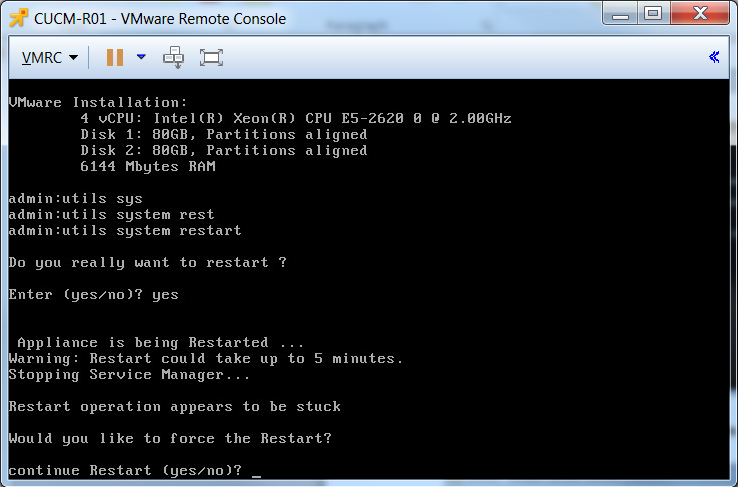
Task: Click the '6144 Mbytes RAM' line
Action: click(148, 166)
